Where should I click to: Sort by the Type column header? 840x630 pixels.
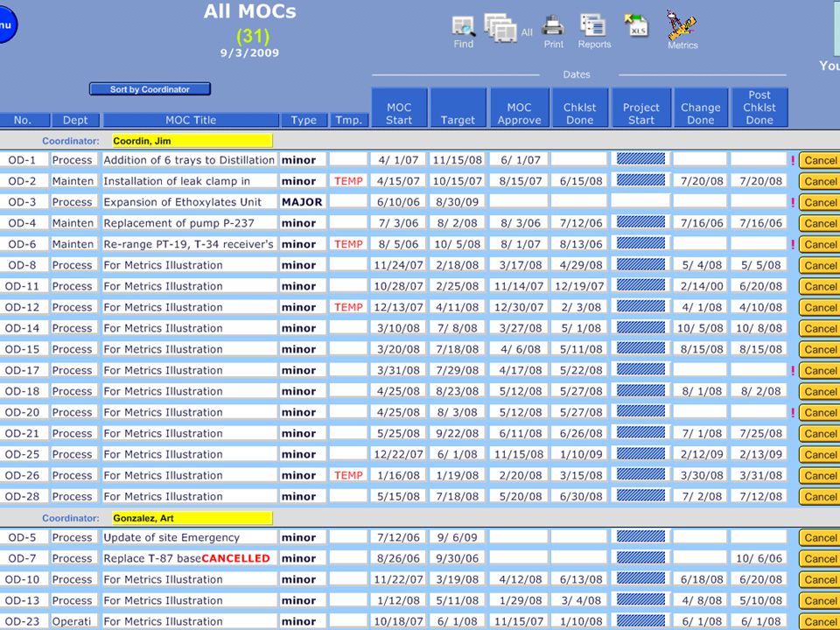pos(304,120)
